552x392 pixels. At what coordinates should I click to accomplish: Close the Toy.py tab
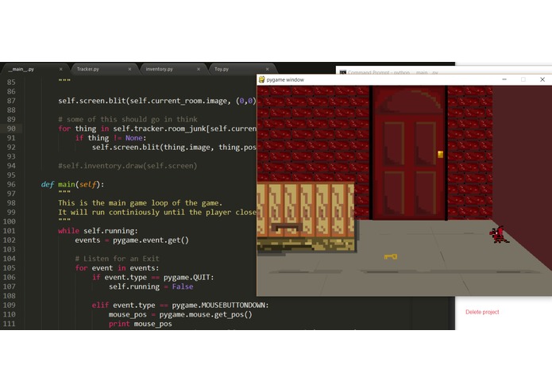click(x=267, y=69)
